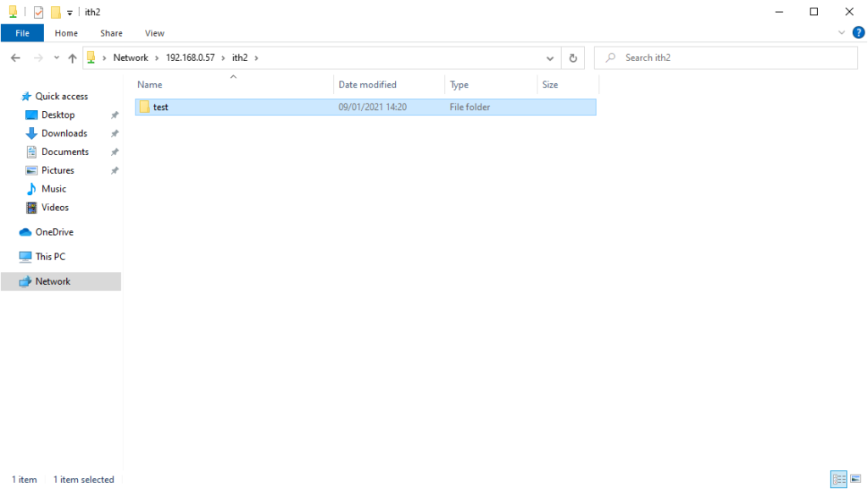Open Pictures in the navigation pane
Screen dimensions: 868x489
click(58, 170)
